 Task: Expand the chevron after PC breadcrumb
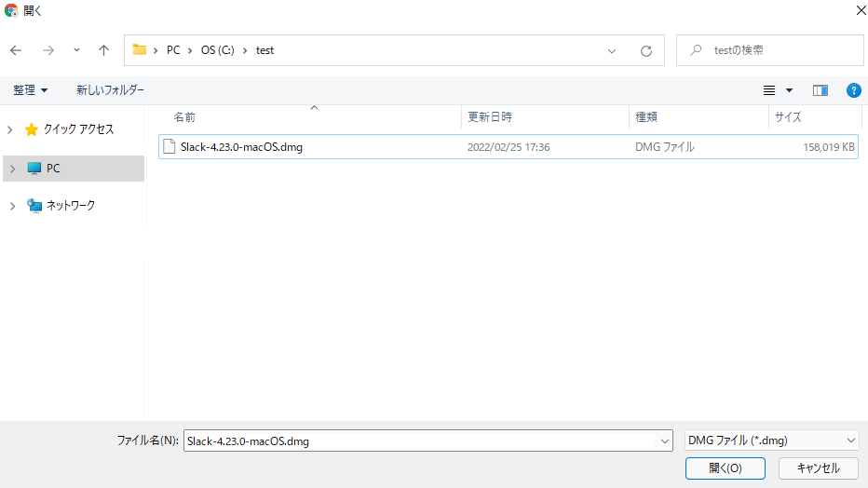point(190,50)
